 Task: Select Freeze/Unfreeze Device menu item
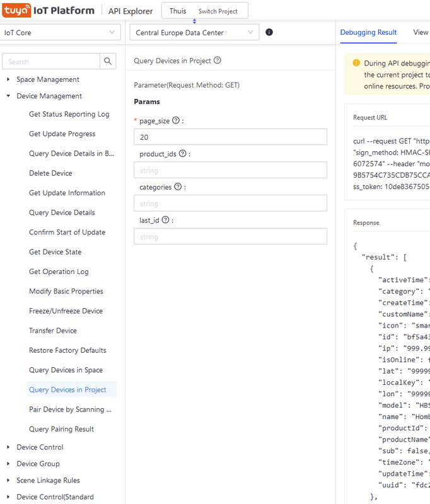coord(66,311)
